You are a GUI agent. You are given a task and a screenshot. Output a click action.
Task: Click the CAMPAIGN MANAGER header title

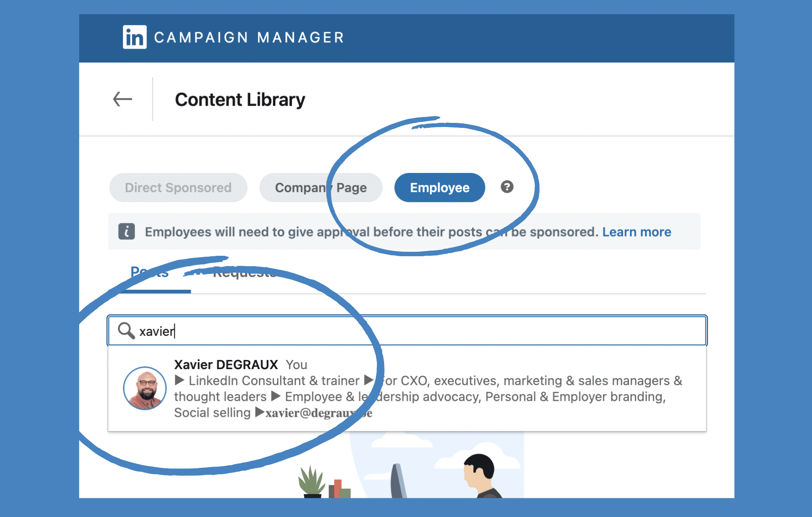point(249,37)
